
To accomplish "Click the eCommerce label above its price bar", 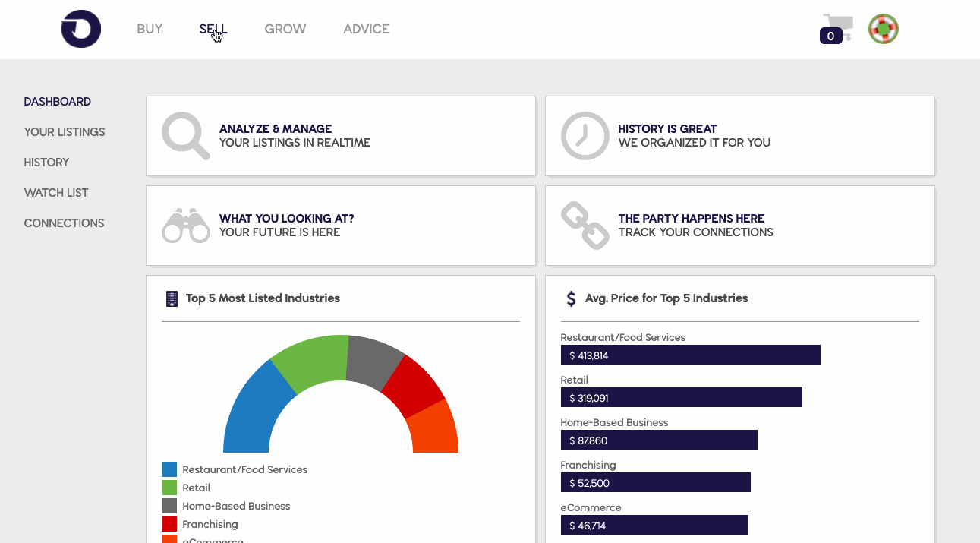I will (591, 507).
